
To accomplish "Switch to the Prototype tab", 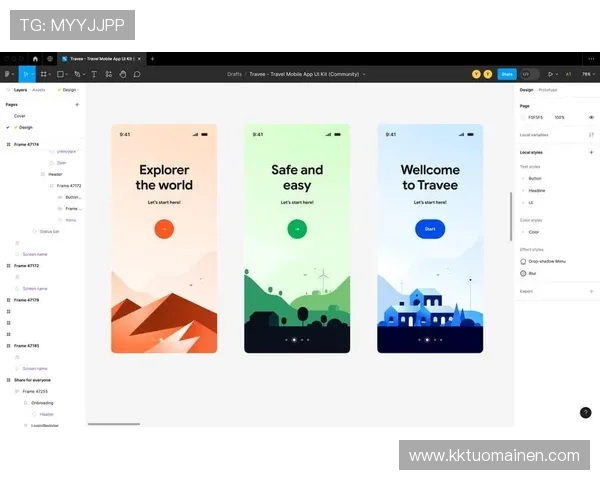I will [x=548, y=90].
